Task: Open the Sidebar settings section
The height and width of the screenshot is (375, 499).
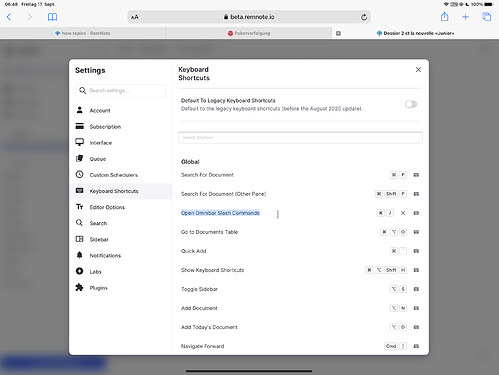Action: coord(121,239)
